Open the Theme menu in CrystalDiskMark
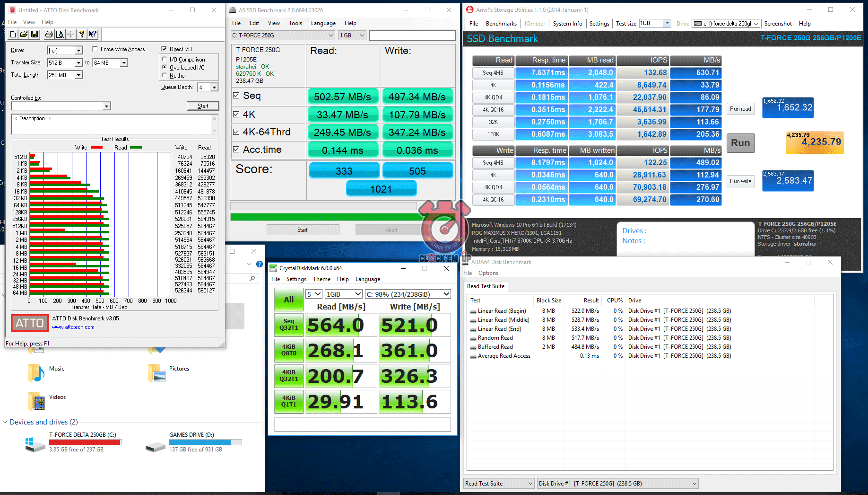The width and height of the screenshot is (868, 495). click(x=321, y=279)
